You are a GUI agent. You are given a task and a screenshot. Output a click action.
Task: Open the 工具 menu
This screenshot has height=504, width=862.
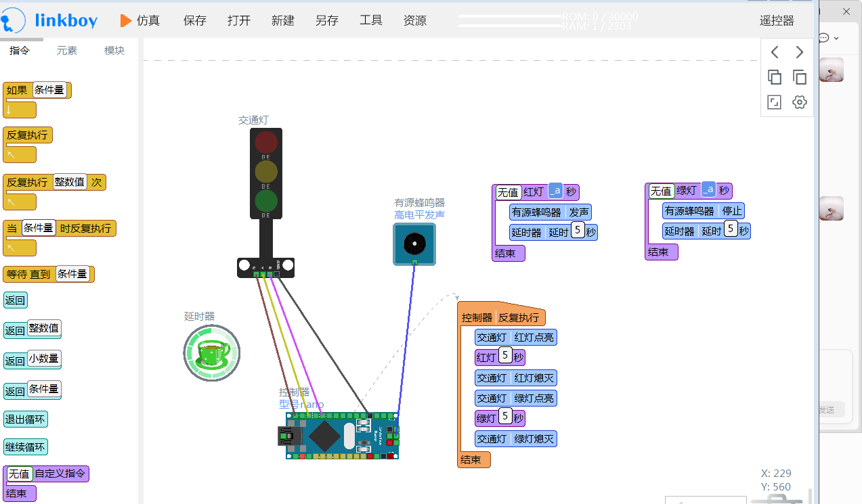(x=371, y=20)
